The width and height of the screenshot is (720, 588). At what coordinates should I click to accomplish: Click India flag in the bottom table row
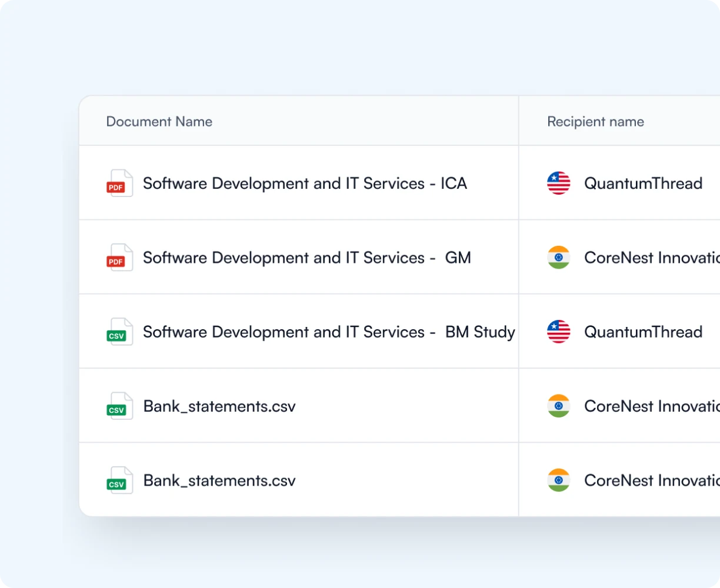click(558, 480)
